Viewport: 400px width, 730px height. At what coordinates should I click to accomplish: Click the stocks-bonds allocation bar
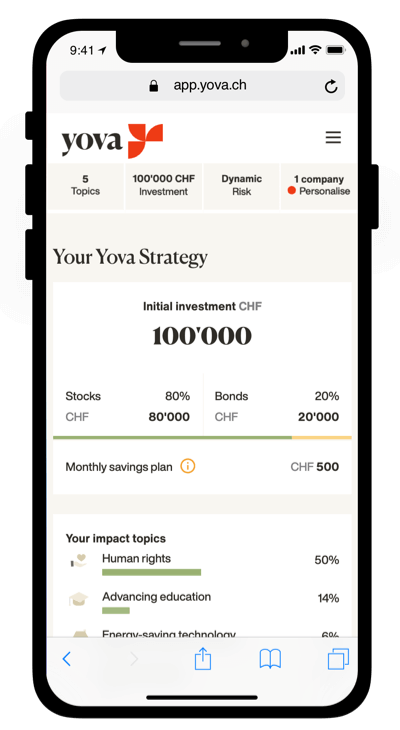click(202, 438)
